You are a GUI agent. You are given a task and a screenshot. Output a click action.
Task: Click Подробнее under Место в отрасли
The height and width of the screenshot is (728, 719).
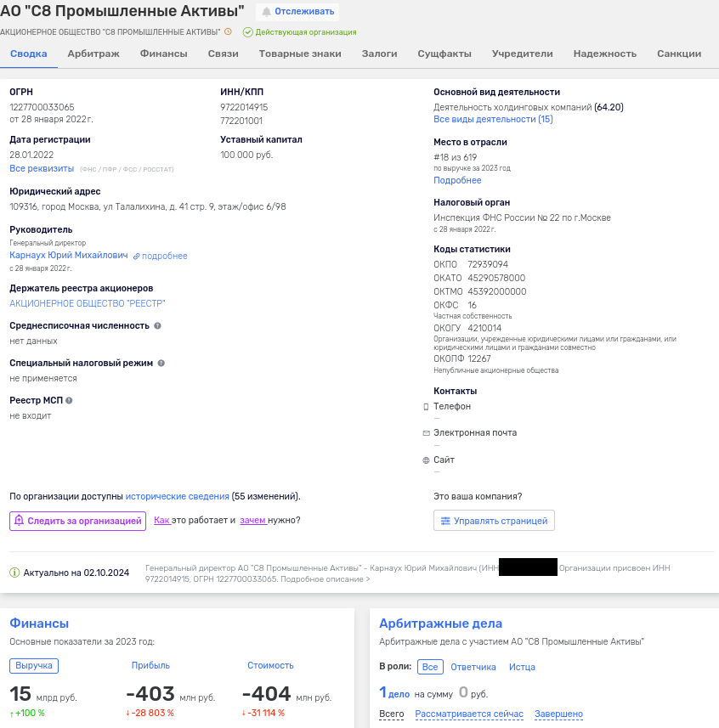click(x=457, y=180)
